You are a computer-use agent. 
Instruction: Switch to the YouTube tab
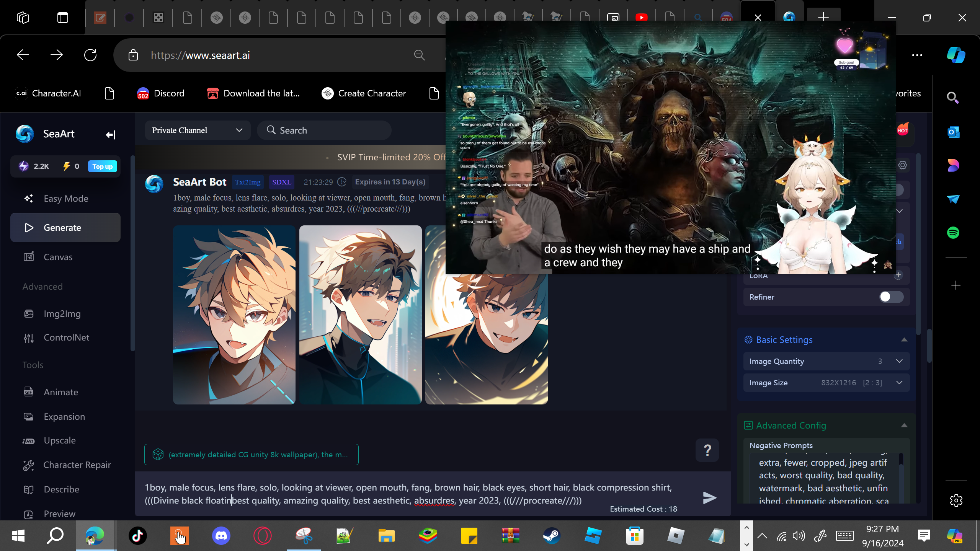pyautogui.click(x=642, y=18)
